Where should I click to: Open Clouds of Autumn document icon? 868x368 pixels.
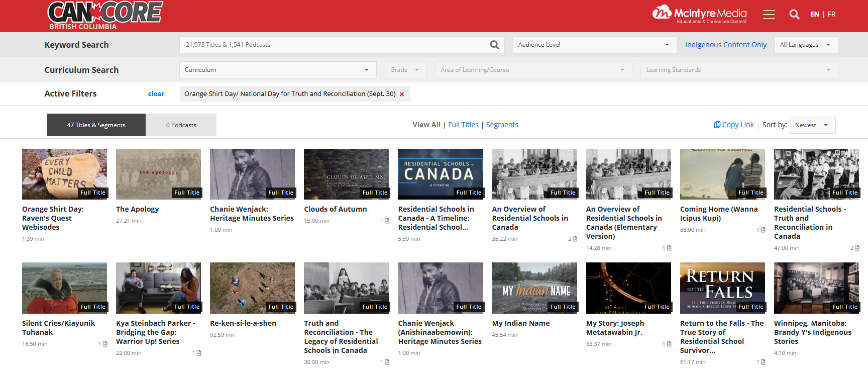[386, 221]
